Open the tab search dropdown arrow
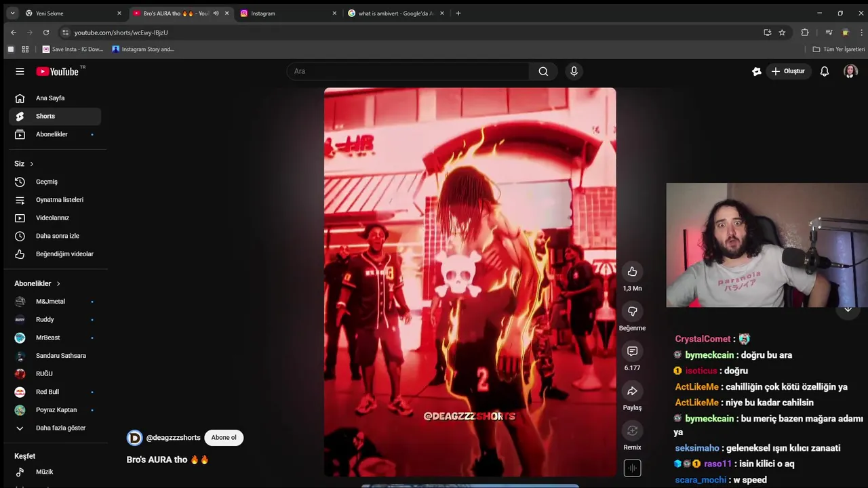868x488 pixels. (12, 13)
